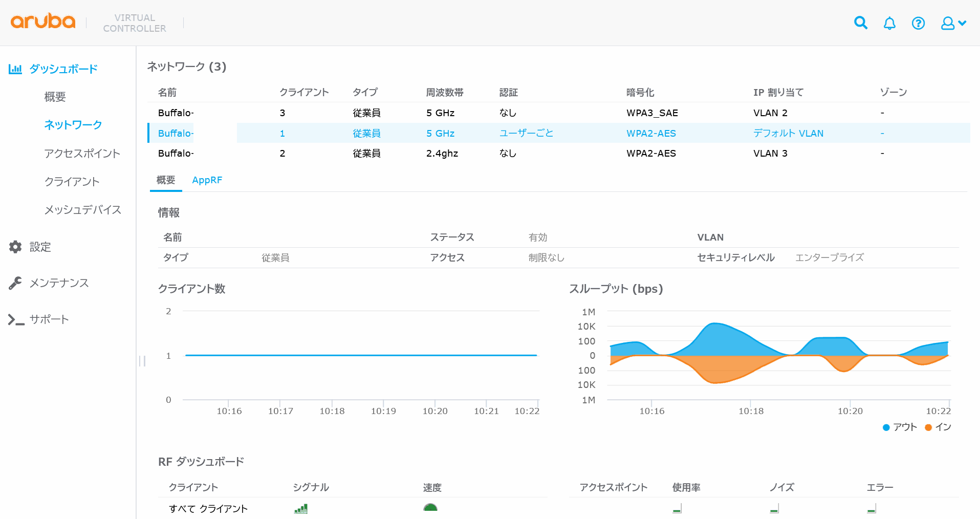Open the アクセスポイント sidebar page

click(x=82, y=154)
